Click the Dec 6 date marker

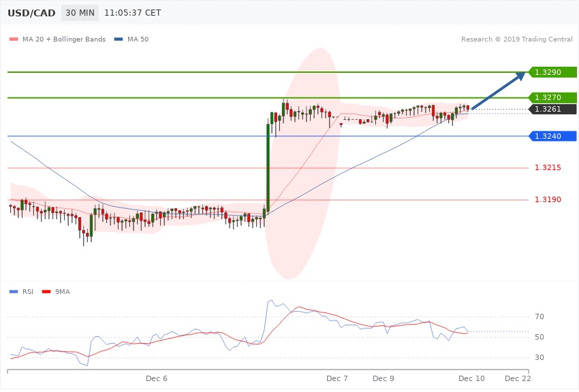(157, 378)
